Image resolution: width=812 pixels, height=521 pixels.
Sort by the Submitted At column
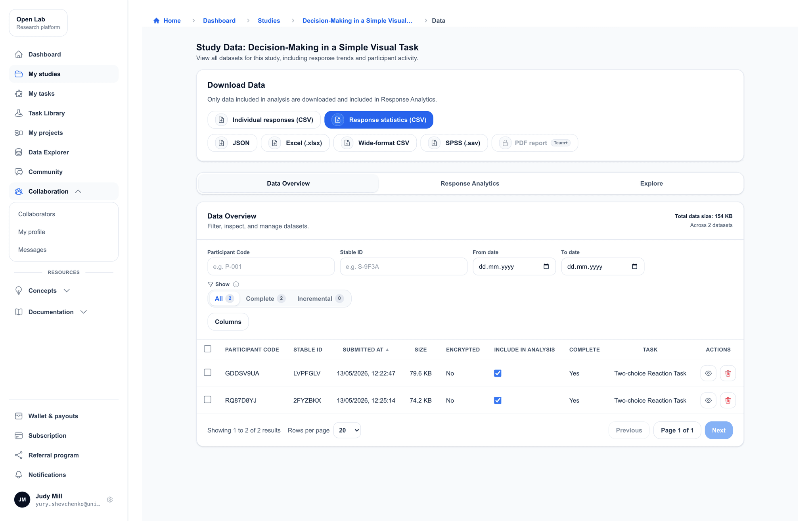click(366, 350)
